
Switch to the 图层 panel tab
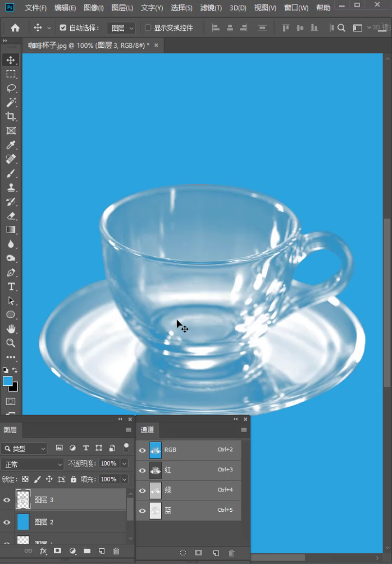[x=10, y=430]
